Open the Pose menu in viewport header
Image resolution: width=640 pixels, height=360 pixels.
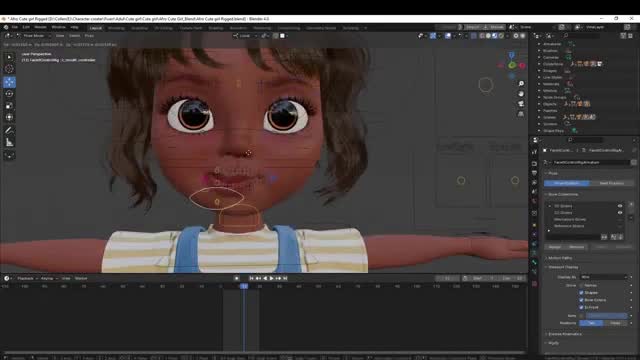[89, 36]
